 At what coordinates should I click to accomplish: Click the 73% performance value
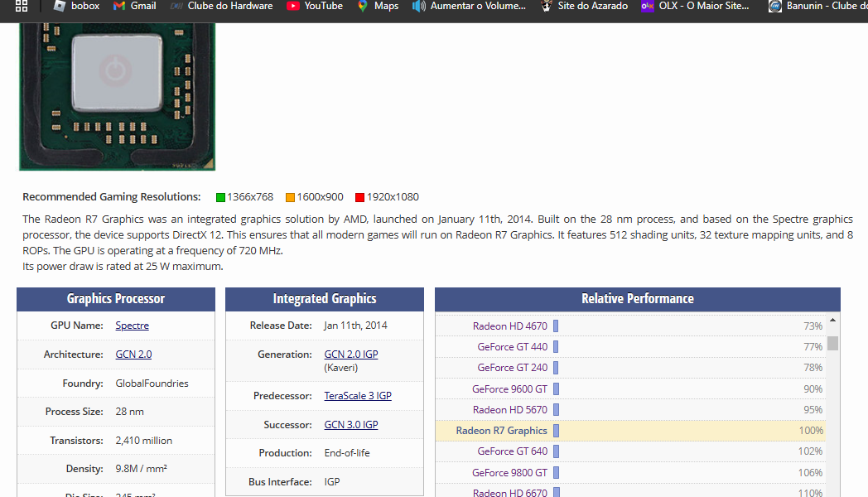point(813,326)
